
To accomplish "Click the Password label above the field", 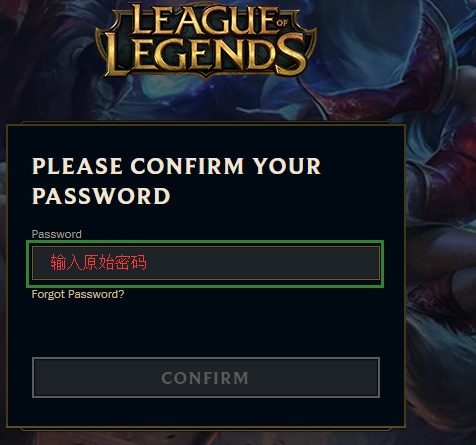I will pyautogui.click(x=56, y=234).
